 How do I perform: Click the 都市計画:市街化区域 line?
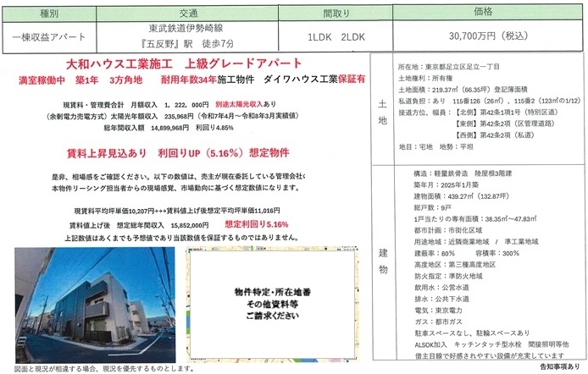pos(447,230)
